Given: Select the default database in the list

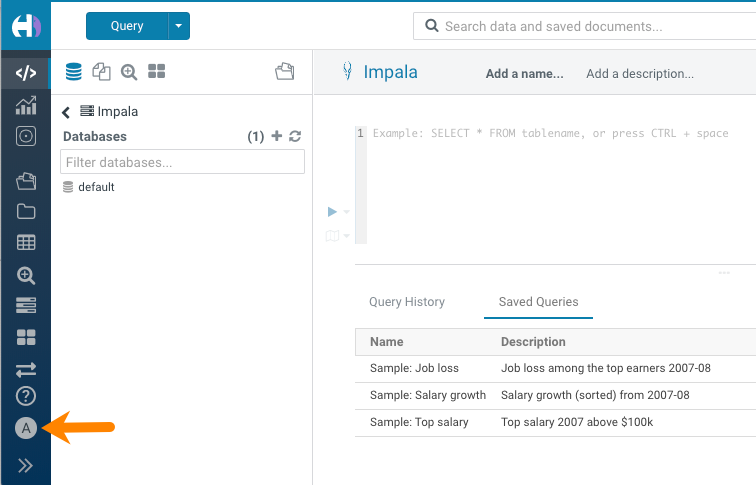Looking at the screenshot, I should point(96,187).
